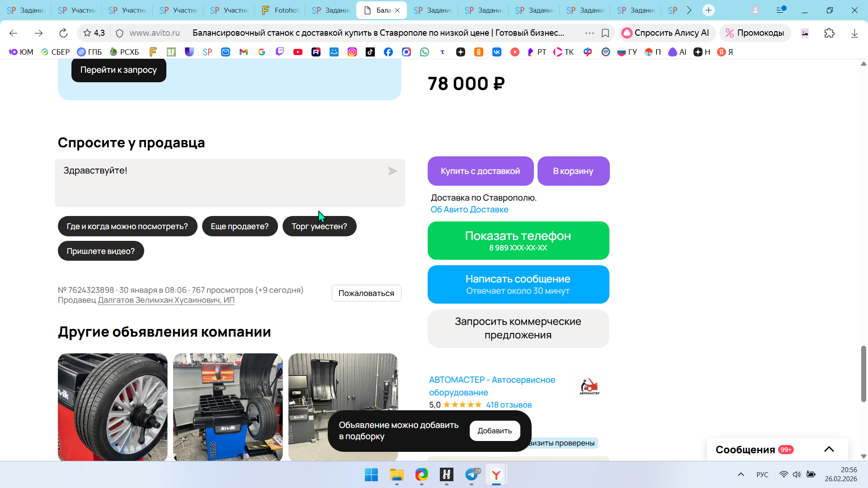Click the WhatsApp bookmark icon

coord(425,52)
